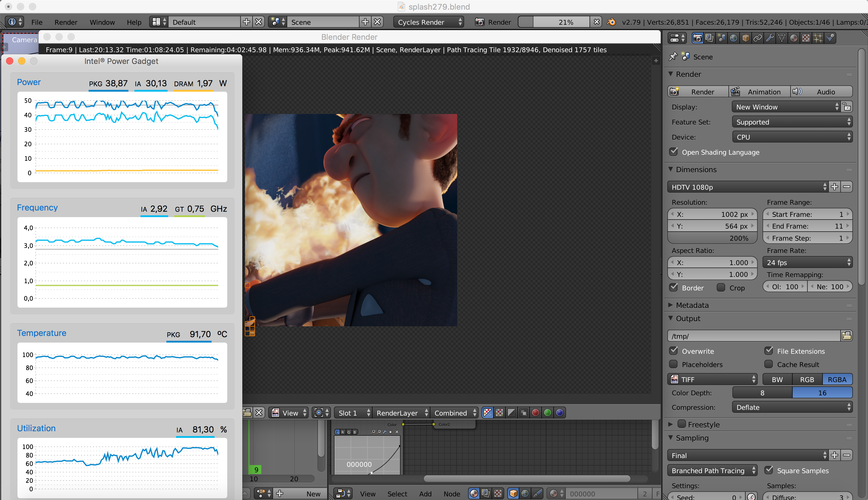The height and width of the screenshot is (500, 868).
Task: Select Texture node tree type icon
Action: pos(498,493)
